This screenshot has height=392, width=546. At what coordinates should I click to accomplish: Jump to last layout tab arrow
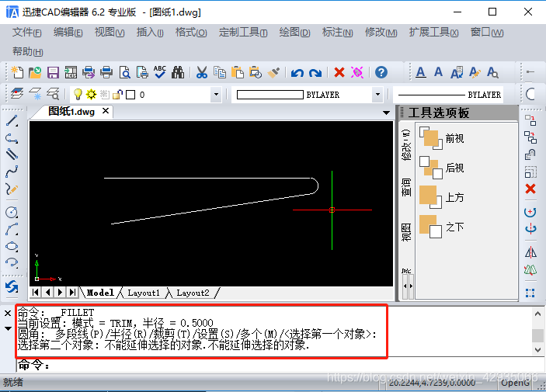(x=72, y=292)
